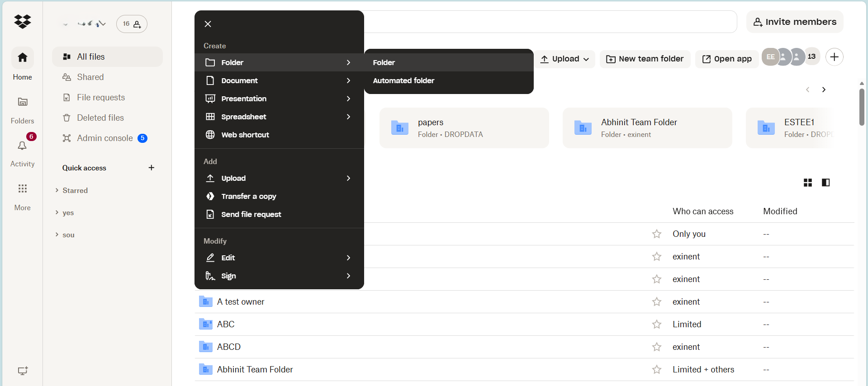
Task: Expand the Starred quick access section
Action: pyautogui.click(x=57, y=190)
